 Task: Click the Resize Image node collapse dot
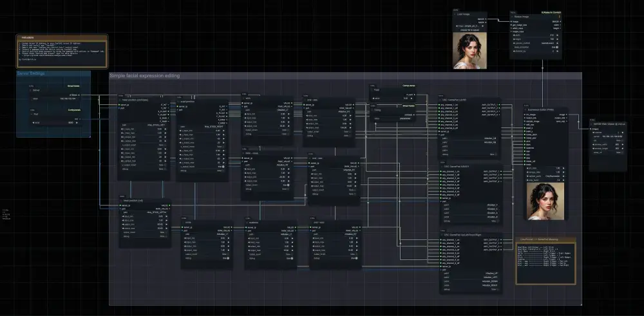(x=512, y=17)
